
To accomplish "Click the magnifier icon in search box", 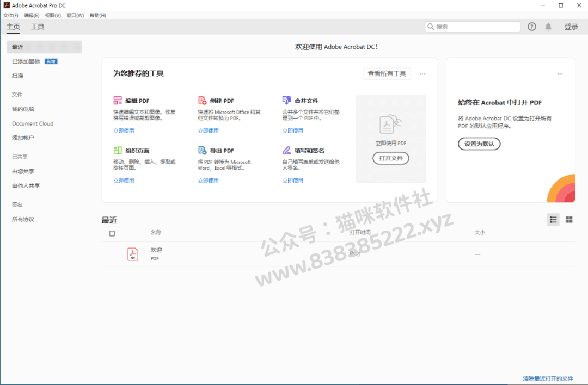I will tap(431, 27).
